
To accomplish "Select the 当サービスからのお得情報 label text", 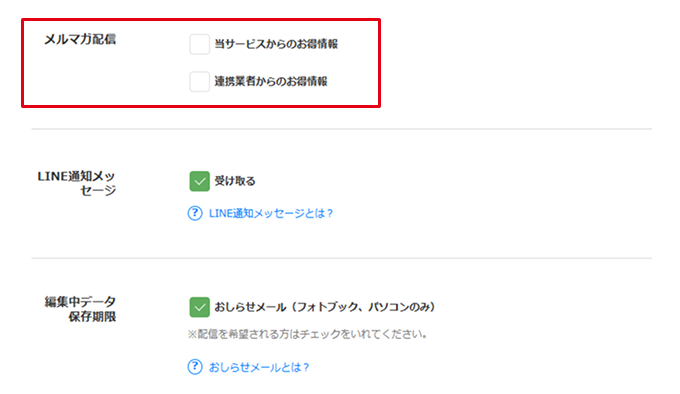I will (276, 44).
